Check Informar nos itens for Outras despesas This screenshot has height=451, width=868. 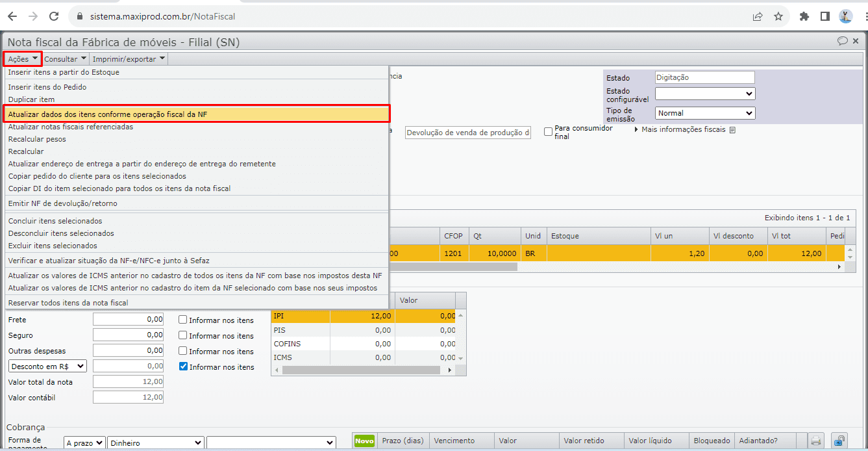pos(183,352)
